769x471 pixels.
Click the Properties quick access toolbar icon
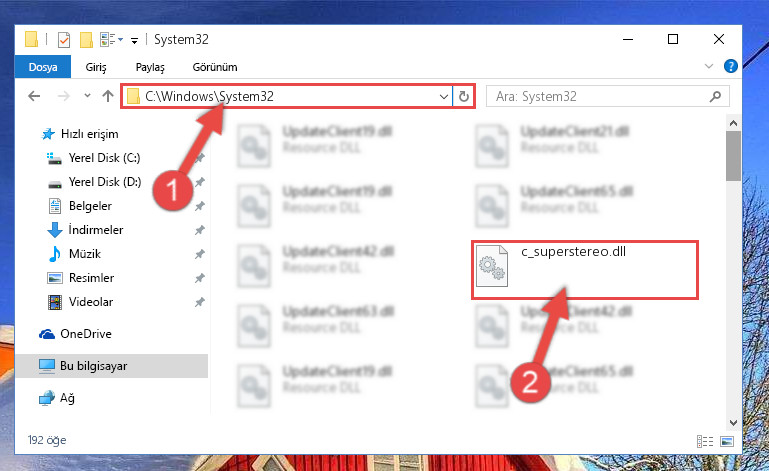point(64,40)
